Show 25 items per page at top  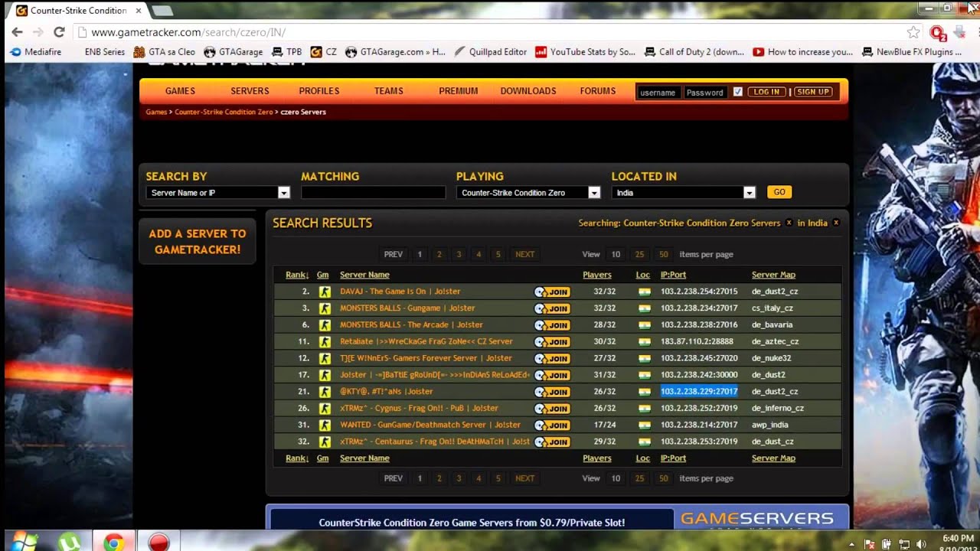(639, 254)
